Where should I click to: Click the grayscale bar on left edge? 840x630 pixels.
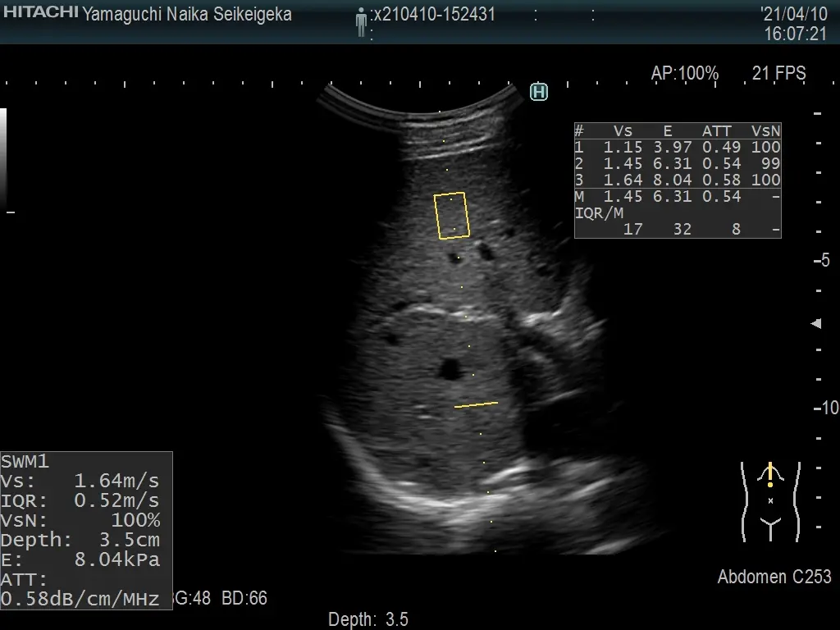[x=3, y=156]
